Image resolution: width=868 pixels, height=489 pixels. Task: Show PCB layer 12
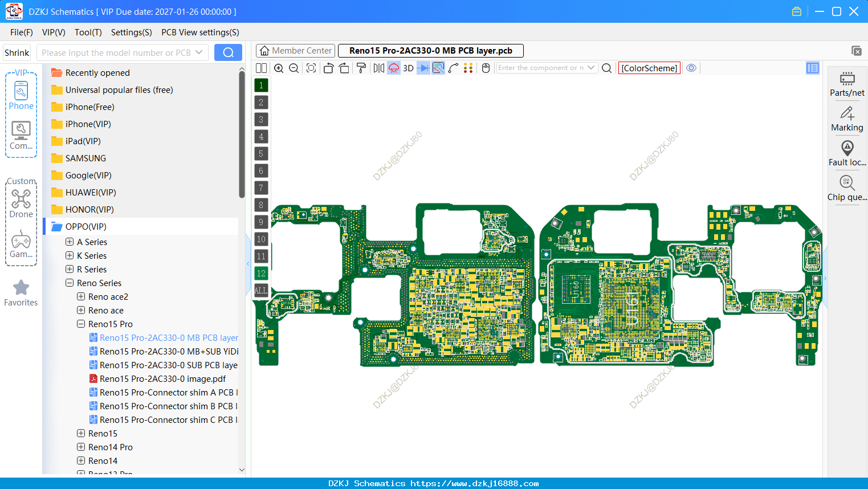pyautogui.click(x=261, y=274)
